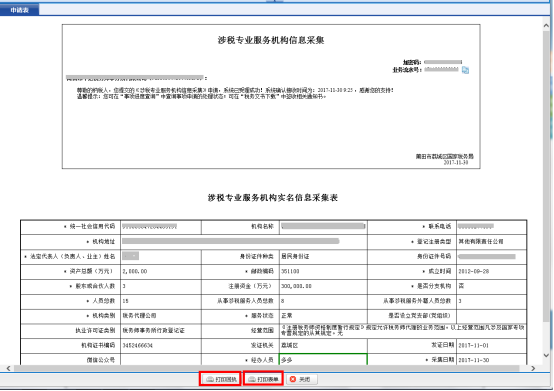This screenshot has width=554, height=391.
Task: Click the horizontal scrollbar thumb
Action: (x=267, y=368)
